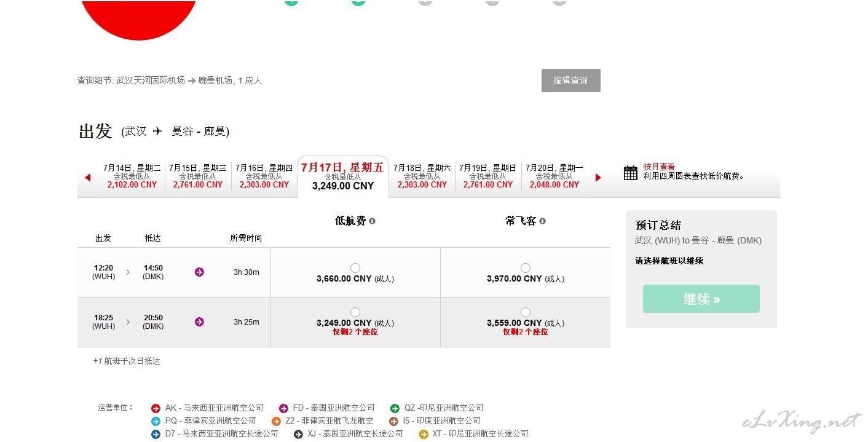Click the AK Malaysia AirAsia legend icon

[156, 408]
